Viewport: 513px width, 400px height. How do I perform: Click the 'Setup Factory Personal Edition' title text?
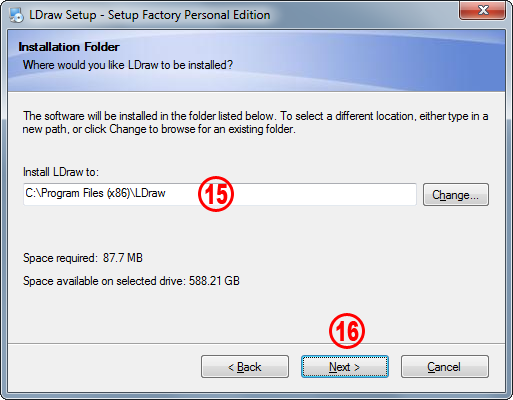pos(189,15)
